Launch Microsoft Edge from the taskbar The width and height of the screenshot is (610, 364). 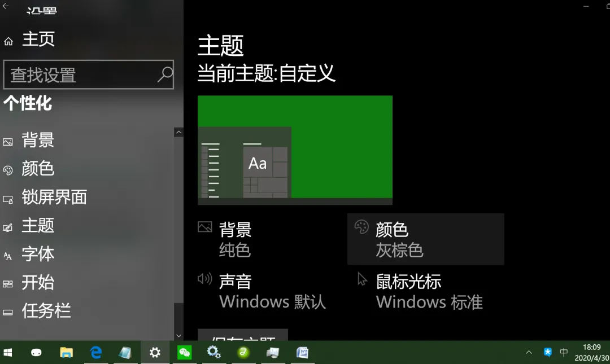96,352
